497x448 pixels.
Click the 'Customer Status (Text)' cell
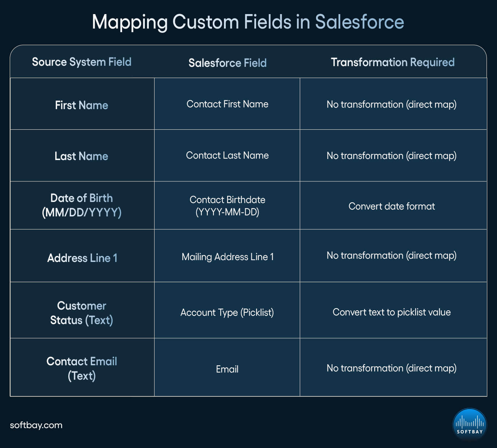(82, 310)
